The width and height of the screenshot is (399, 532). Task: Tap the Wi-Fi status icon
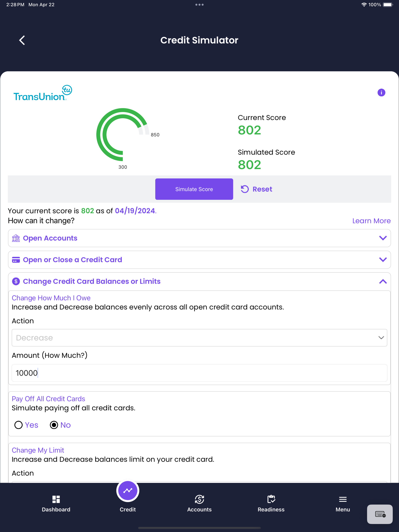click(x=364, y=4)
